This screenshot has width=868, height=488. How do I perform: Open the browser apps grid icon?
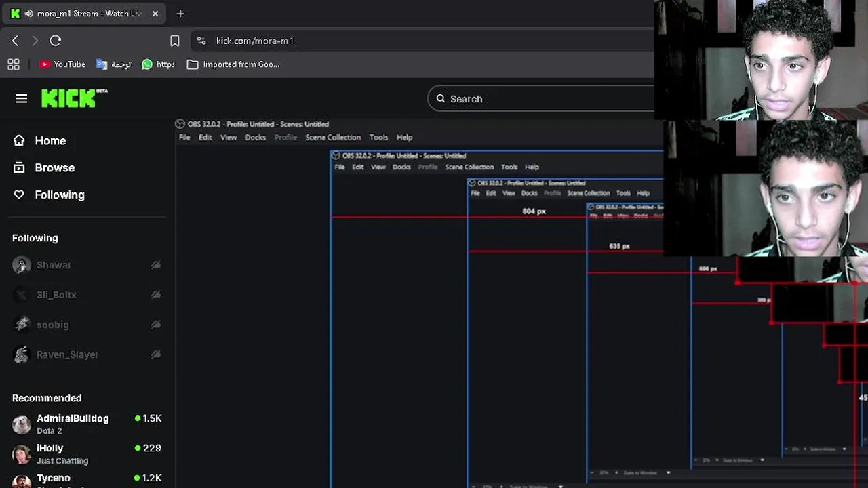tap(13, 64)
